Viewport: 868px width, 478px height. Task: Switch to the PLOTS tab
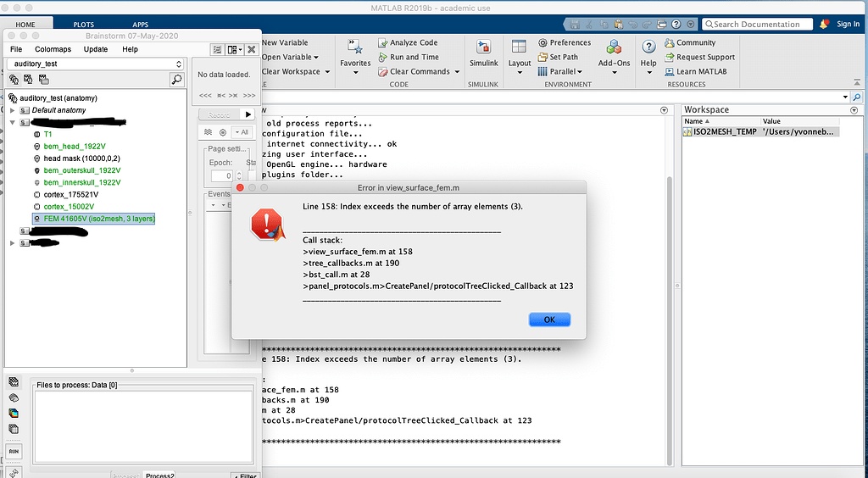click(x=84, y=25)
